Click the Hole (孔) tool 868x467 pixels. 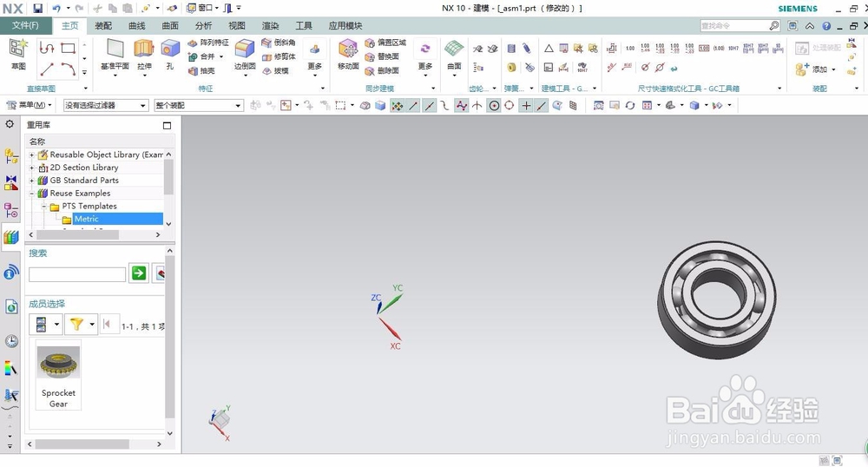pos(170,54)
